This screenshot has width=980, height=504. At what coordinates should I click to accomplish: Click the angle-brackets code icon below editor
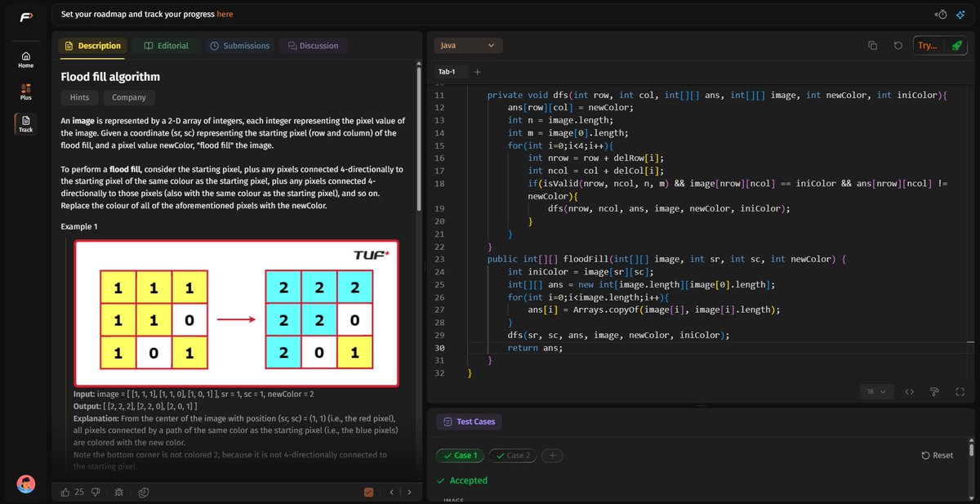point(909,392)
